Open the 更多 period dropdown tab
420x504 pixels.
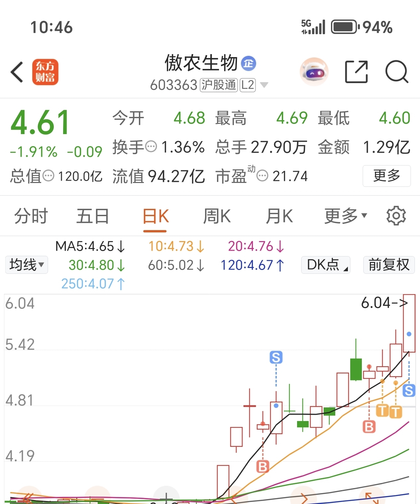pyautogui.click(x=346, y=216)
